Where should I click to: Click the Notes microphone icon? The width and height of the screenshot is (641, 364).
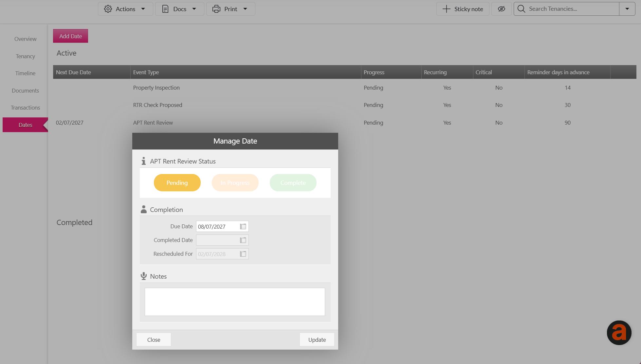click(143, 276)
